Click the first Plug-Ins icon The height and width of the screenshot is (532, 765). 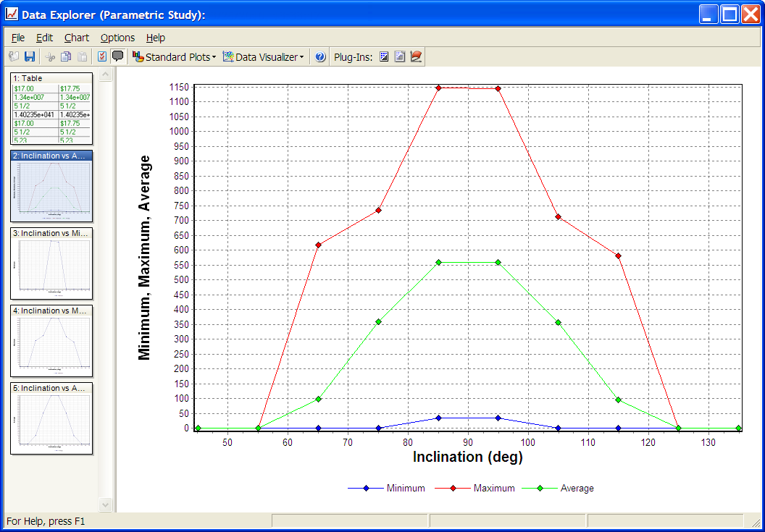coord(385,57)
